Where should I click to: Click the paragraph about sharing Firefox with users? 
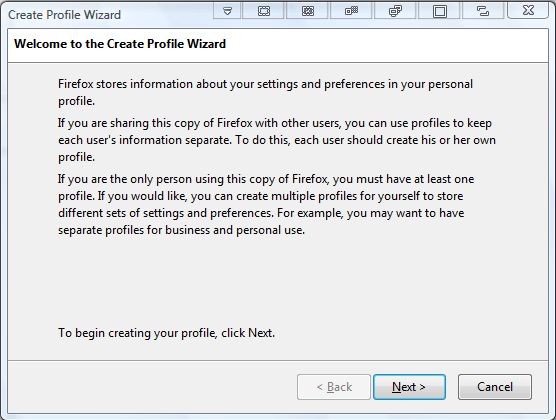point(277,140)
